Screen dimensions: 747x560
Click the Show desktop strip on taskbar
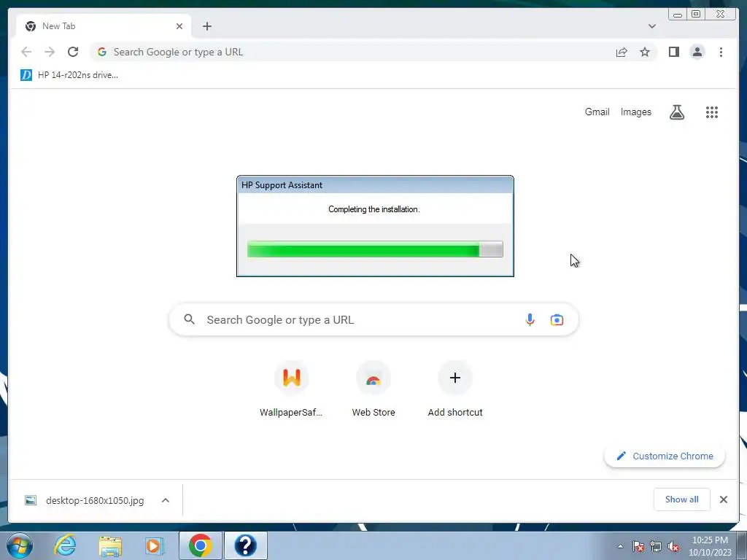click(x=742, y=546)
